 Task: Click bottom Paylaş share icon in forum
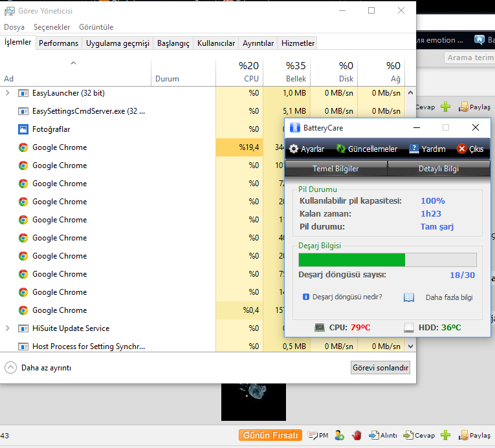pyautogui.click(x=463, y=435)
